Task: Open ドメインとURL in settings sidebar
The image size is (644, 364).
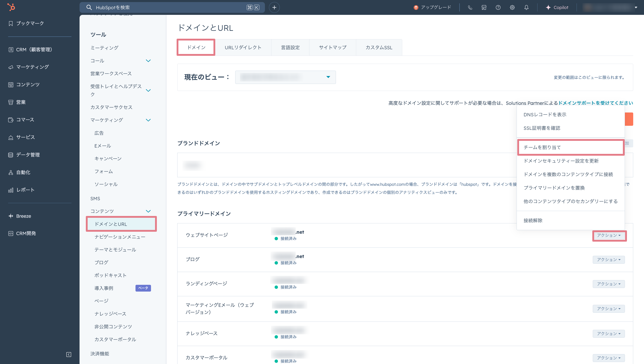Action: click(x=121, y=224)
